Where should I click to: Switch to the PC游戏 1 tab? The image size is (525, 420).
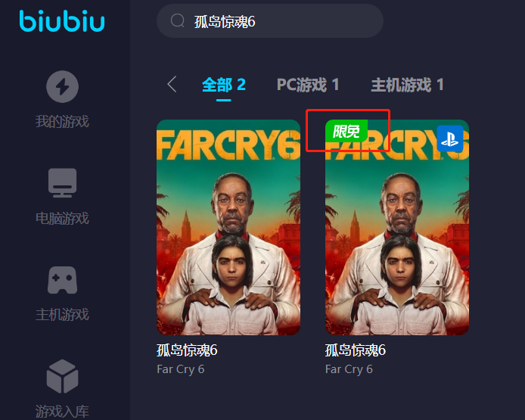(308, 85)
